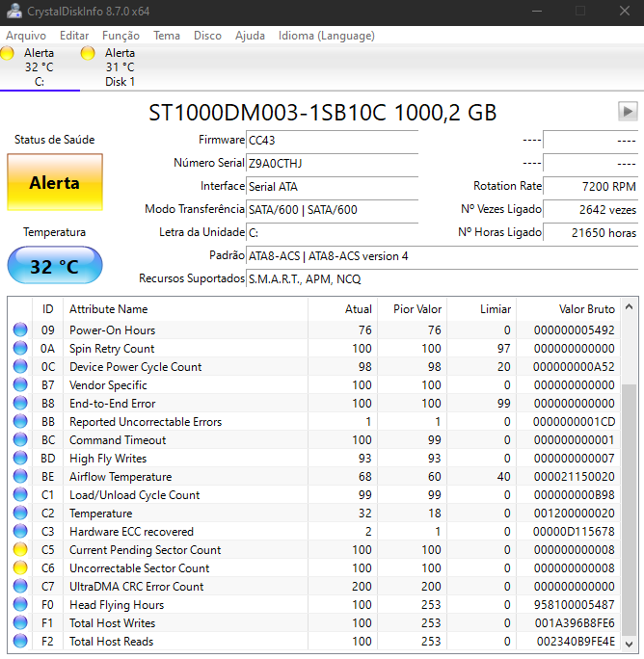
Task: Select the Reported Uncorrectable Errors attribute name
Action: (146, 422)
